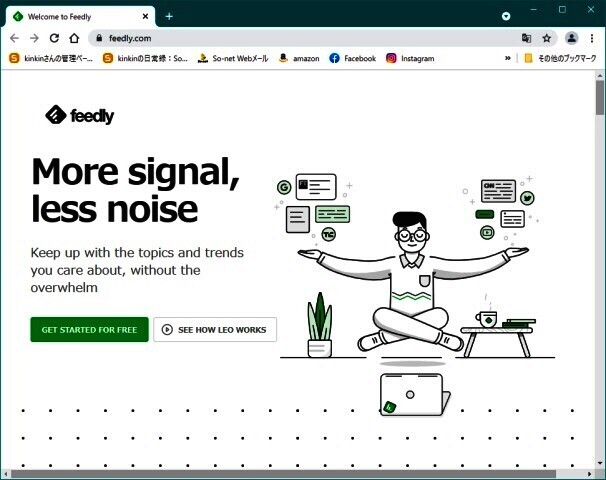
Task: Open the Instagram bookmark
Action: [x=410, y=58]
